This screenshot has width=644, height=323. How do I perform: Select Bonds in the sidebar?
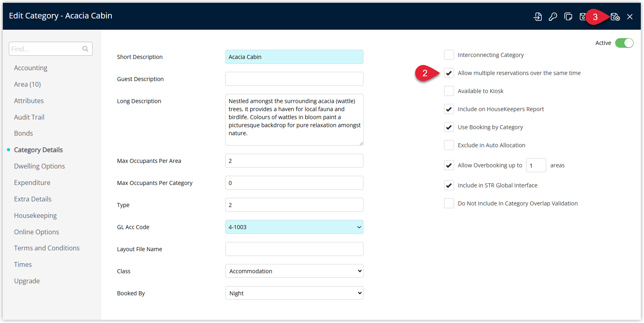(23, 133)
